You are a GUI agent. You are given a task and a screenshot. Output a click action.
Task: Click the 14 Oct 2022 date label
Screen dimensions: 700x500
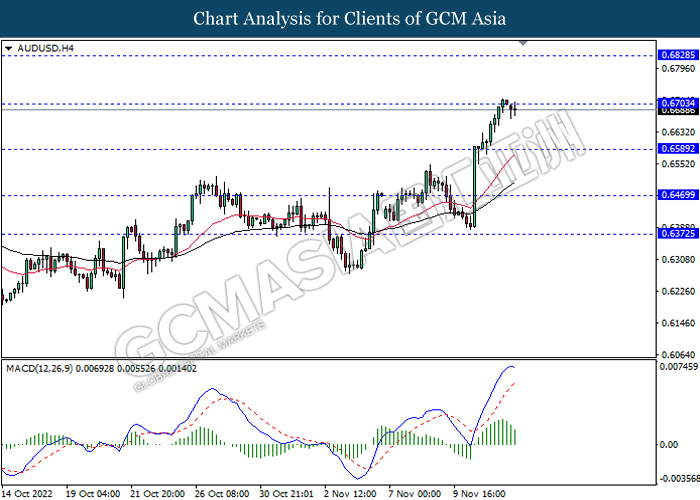[x=27, y=494]
